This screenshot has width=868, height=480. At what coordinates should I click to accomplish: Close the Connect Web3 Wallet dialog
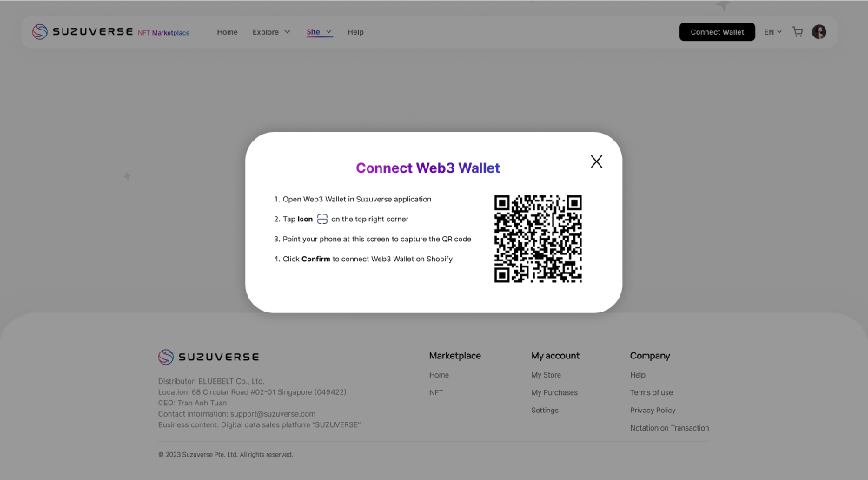coord(596,161)
